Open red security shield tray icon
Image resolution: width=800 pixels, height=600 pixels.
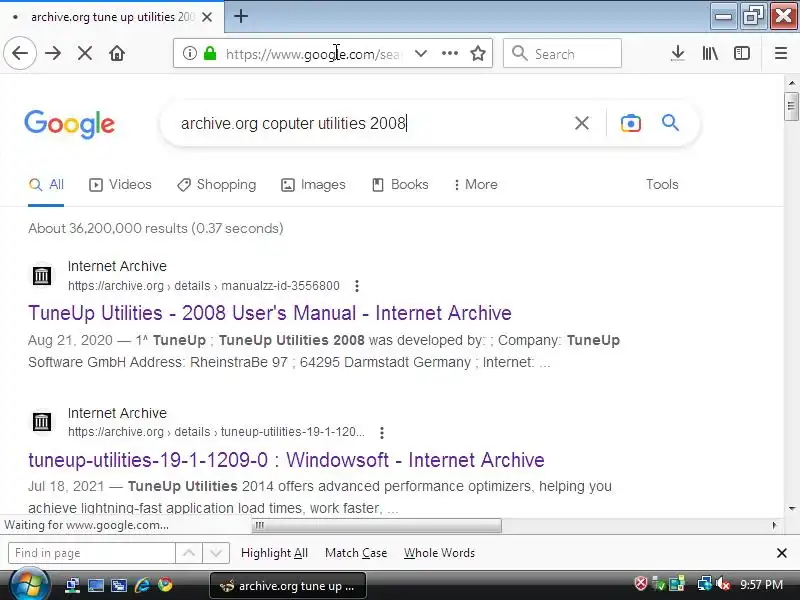click(640, 584)
